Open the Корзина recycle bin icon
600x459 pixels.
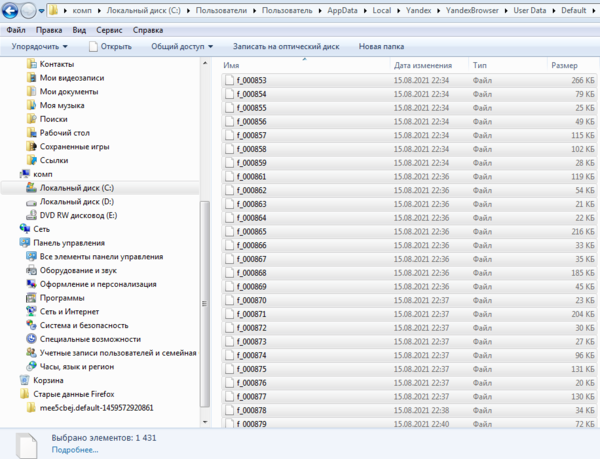point(24,380)
